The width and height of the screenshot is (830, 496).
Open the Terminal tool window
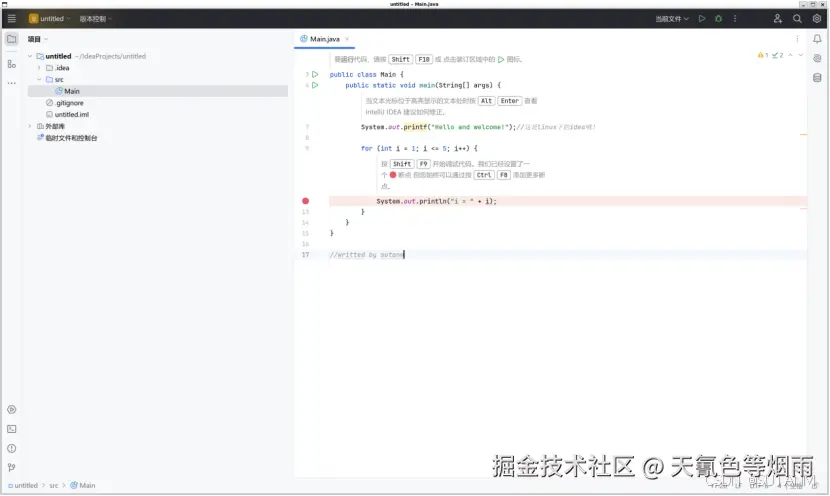12,429
